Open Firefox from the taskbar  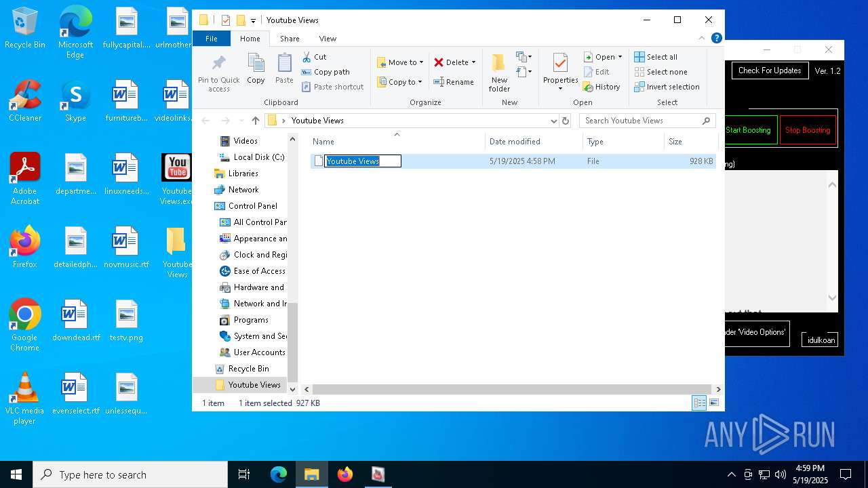[345, 474]
